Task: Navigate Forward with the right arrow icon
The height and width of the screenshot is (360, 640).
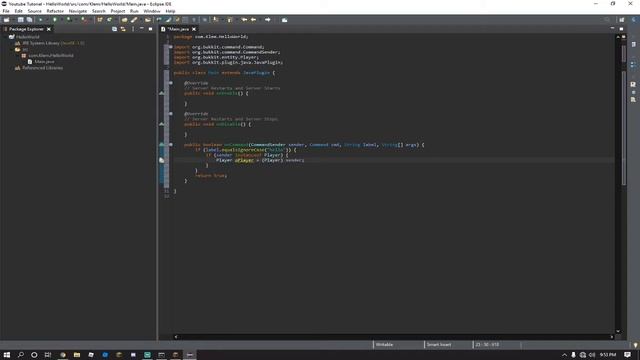Action: point(268,20)
